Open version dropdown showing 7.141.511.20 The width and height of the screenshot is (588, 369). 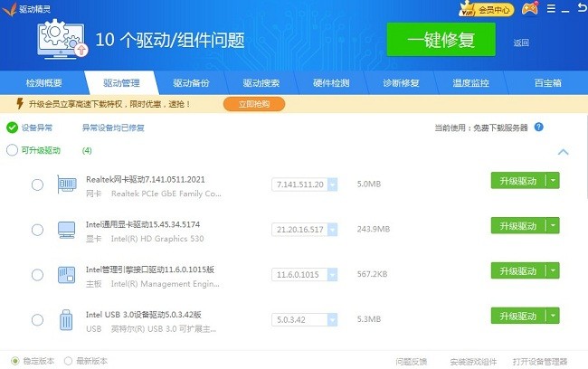332,184
